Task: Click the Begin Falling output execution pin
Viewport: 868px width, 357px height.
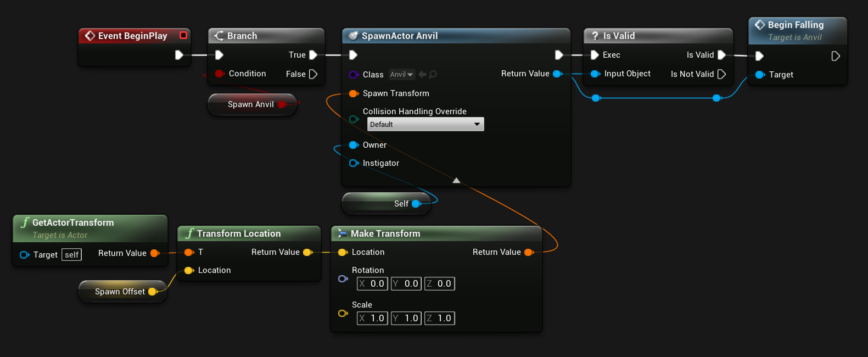Action: tap(835, 56)
